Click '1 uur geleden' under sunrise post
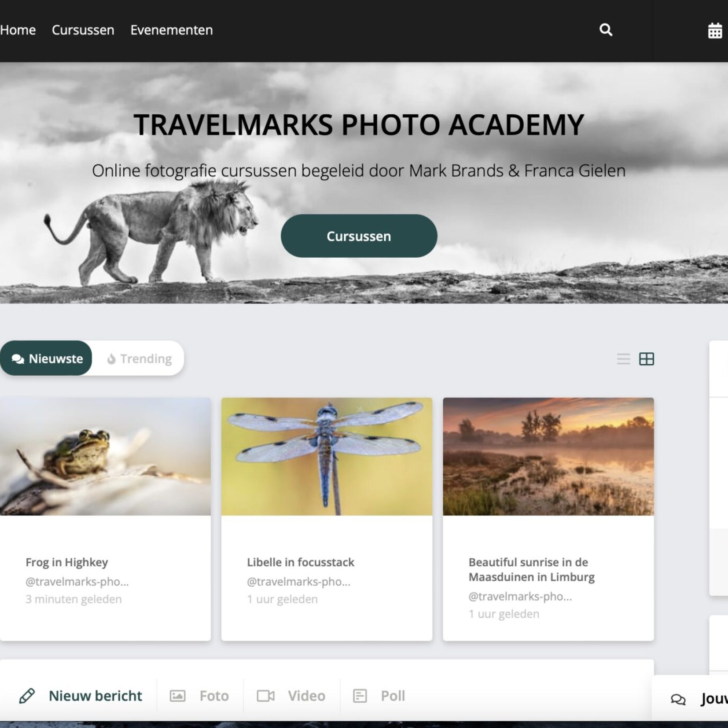Viewport: 728px width, 728px height. (x=504, y=613)
